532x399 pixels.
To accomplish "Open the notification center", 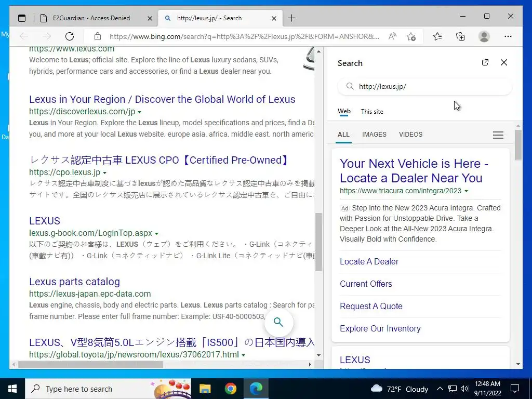I will 515,389.
